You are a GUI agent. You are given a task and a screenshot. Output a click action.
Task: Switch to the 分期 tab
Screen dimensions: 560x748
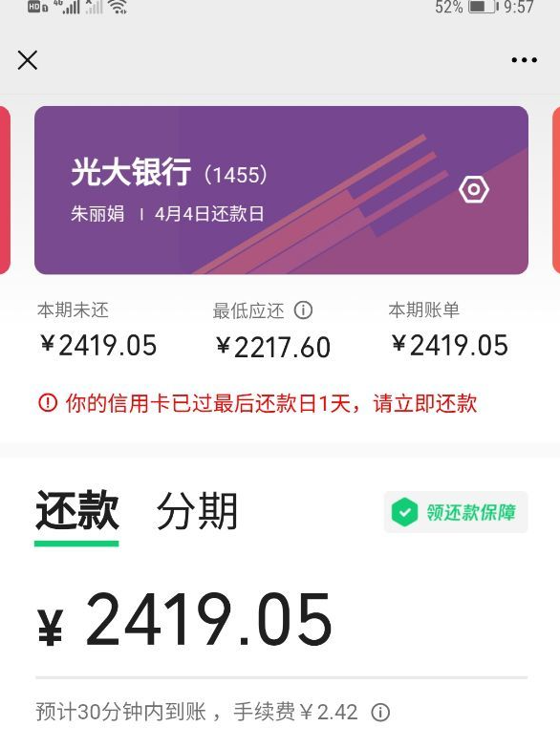(197, 511)
